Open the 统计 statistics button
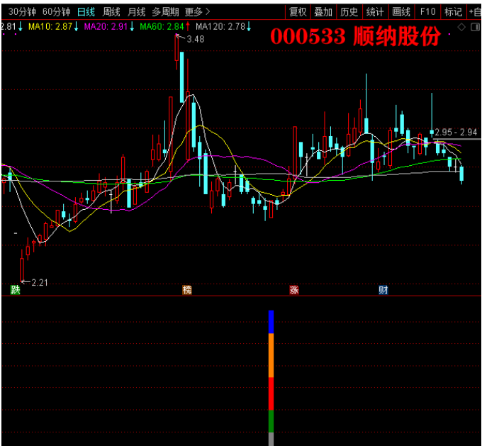This screenshot has width=482, height=448. [375, 12]
